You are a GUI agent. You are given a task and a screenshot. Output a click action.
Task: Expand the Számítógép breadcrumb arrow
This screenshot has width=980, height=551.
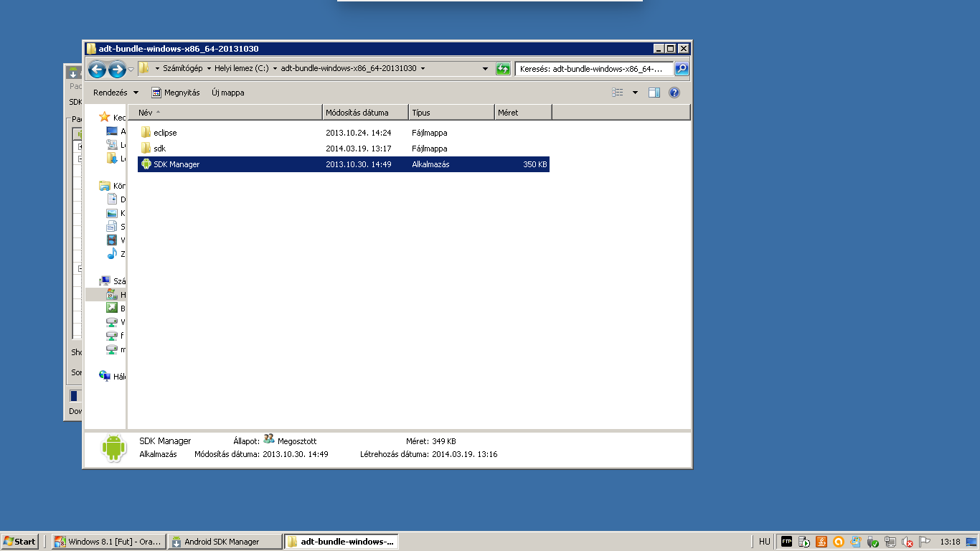pyautogui.click(x=209, y=69)
